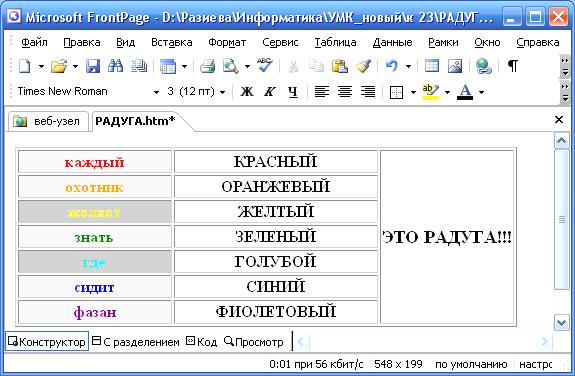Click the Borders icon
The width and height of the screenshot is (575, 376).
tap(396, 92)
